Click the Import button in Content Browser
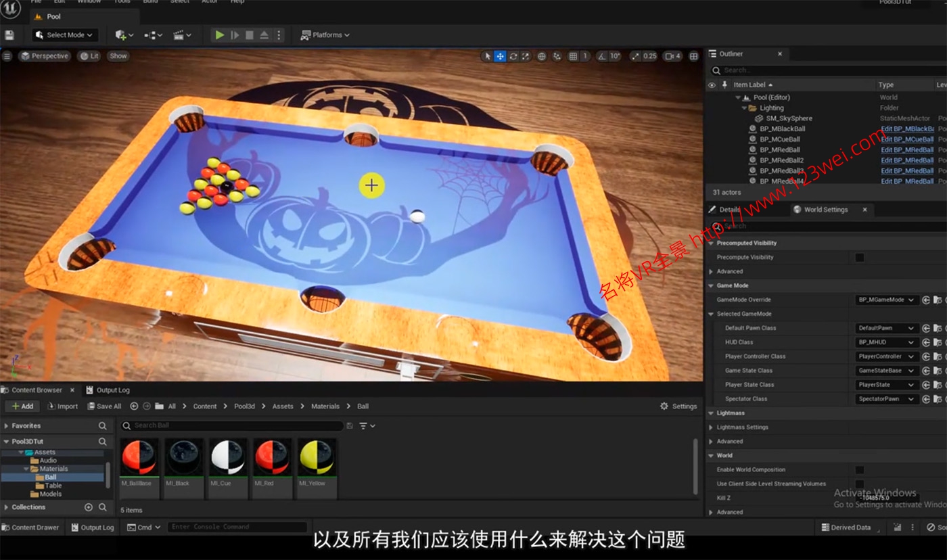Viewport: 947px width, 560px height. pyautogui.click(x=62, y=406)
